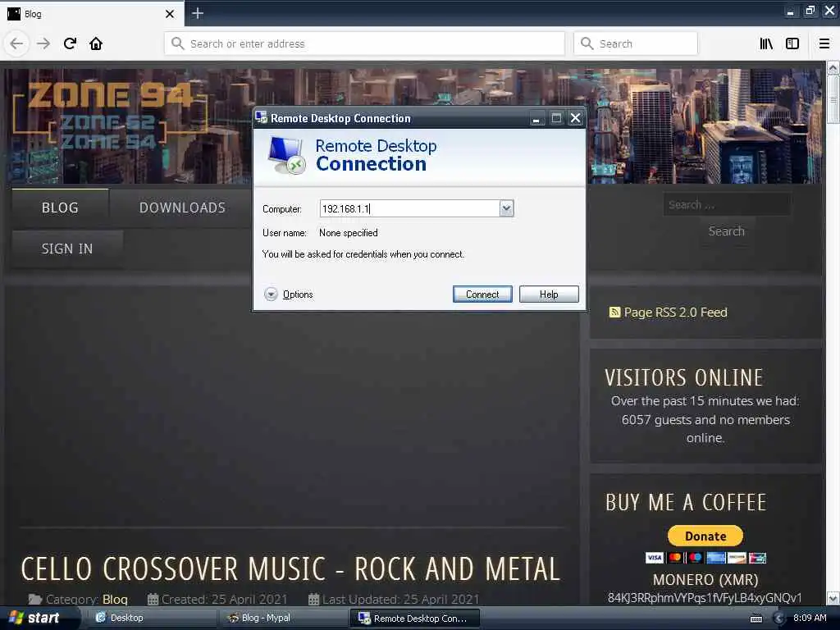The height and width of the screenshot is (630, 840).
Task: Open Help for Remote Desktop Connection
Action: (549, 294)
